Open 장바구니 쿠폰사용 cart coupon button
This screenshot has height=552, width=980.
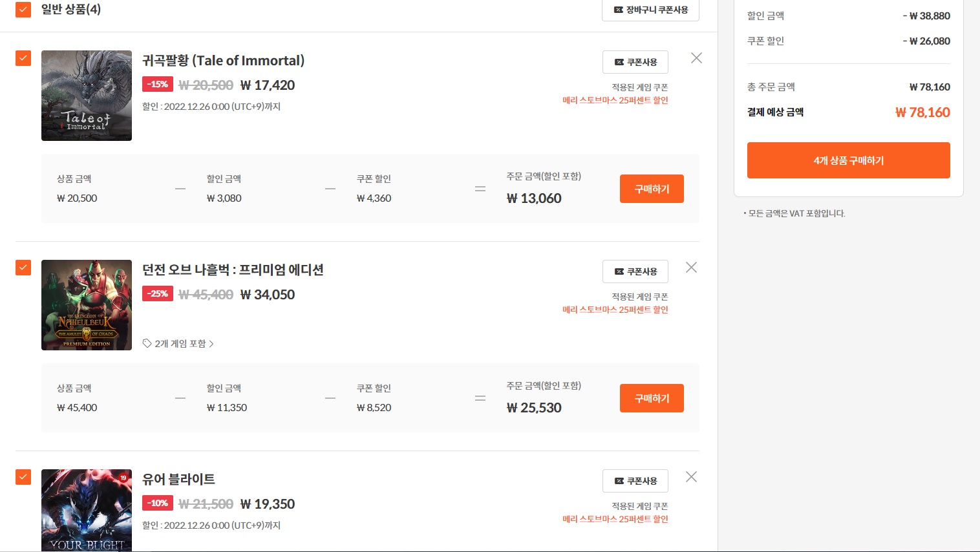click(x=650, y=10)
